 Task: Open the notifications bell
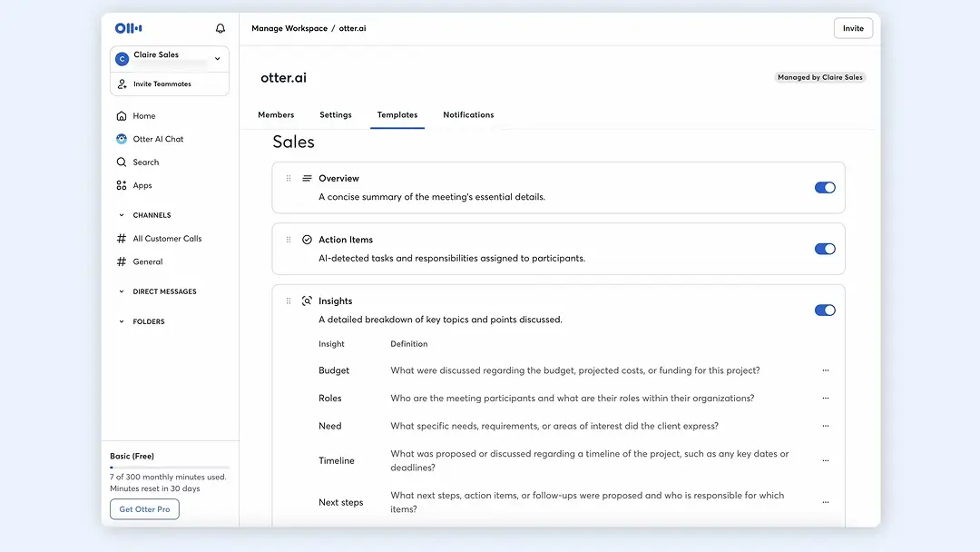[220, 28]
